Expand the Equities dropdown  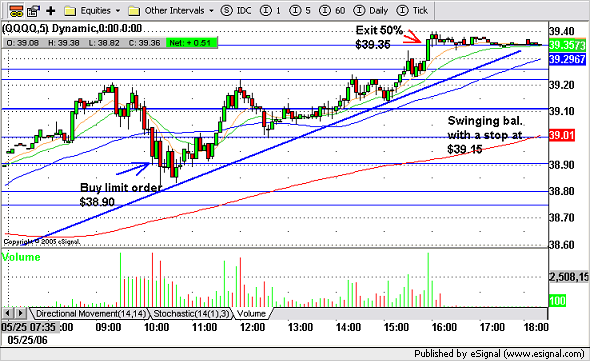pyautogui.click(x=92, y=11)
